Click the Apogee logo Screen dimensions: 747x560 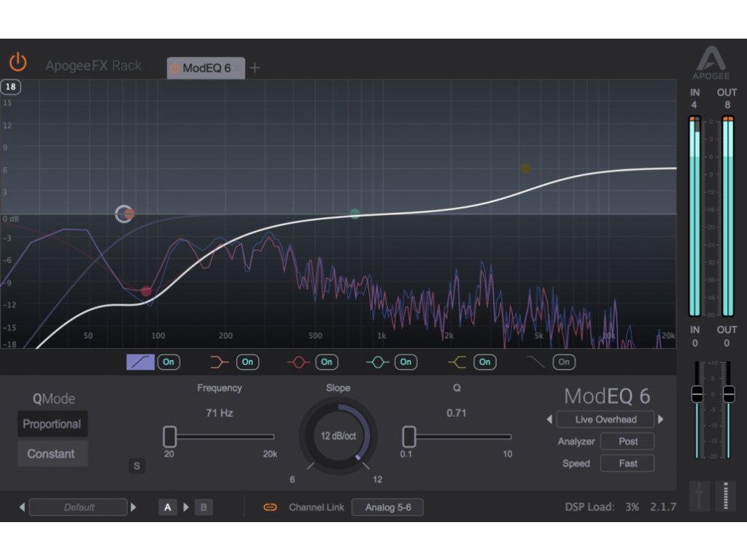click(711, 63)
